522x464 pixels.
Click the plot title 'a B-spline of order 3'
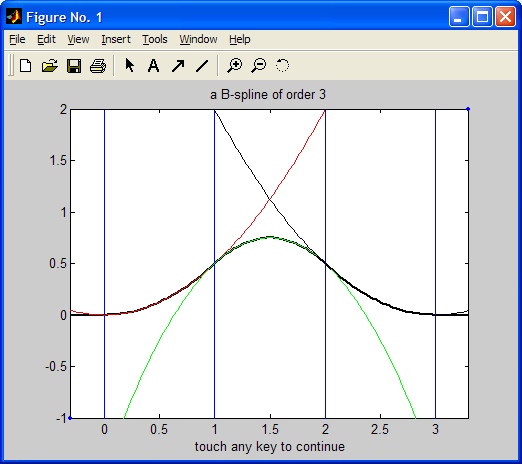click(268, 95)
